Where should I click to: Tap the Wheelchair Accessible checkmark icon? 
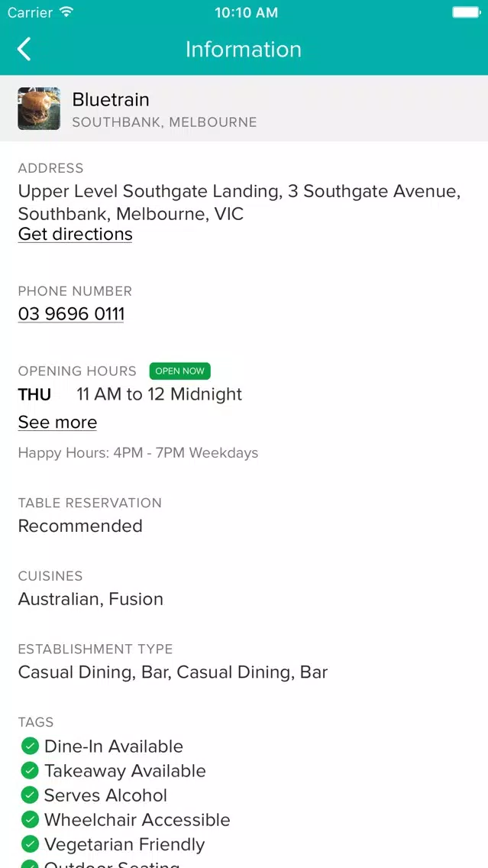pyautogui.click(x=29, y=819)
